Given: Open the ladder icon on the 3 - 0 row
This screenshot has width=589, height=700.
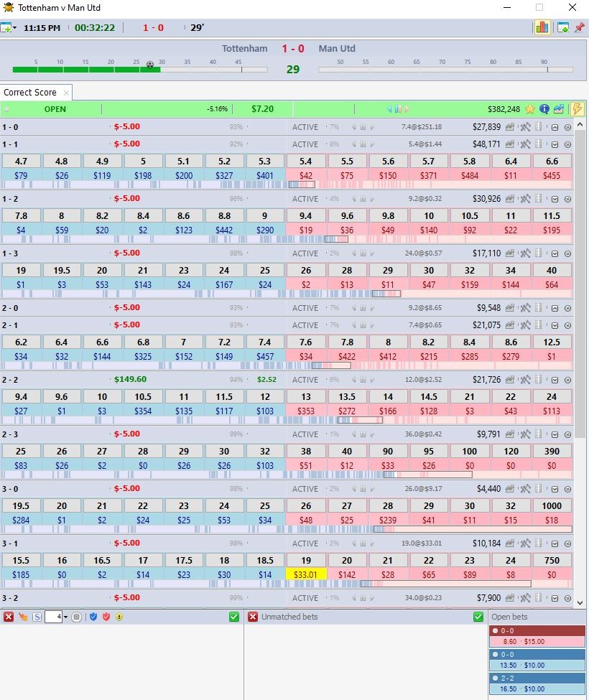Looking at the screenshot, I should (x=539, y=488).
